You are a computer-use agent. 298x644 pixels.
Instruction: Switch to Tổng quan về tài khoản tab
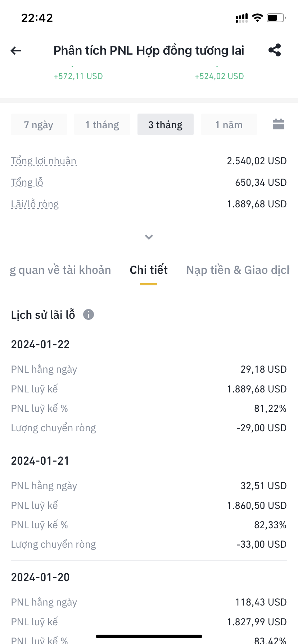click(x=60, y=270)
